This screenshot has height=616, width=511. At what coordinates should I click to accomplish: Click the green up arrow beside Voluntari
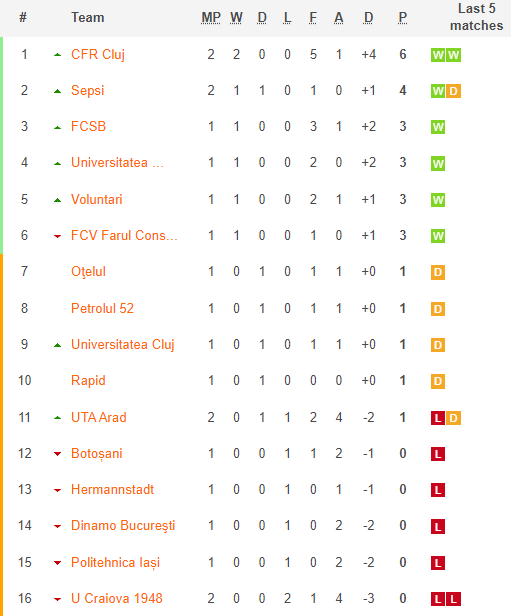click(x=57, y=200)
